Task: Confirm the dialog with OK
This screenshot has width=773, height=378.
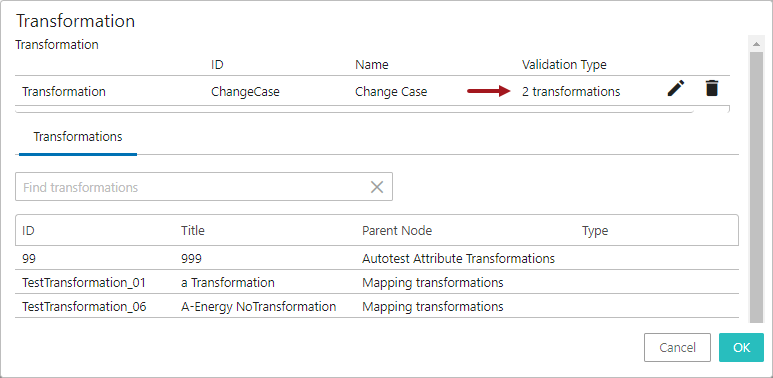Action: click(741, 347)
